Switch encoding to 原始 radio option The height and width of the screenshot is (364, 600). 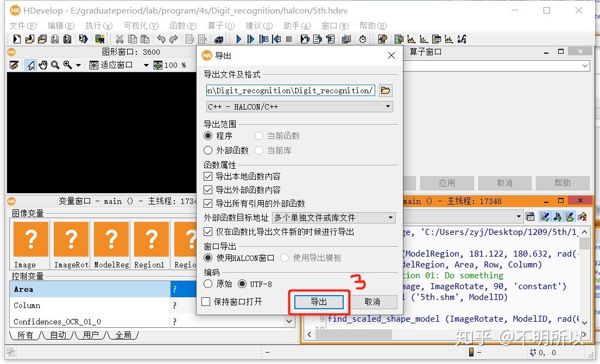(x=208, y=284)
